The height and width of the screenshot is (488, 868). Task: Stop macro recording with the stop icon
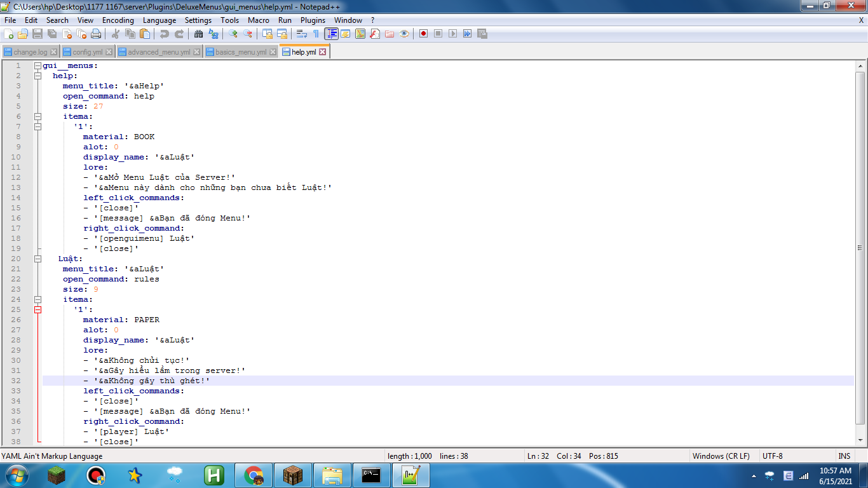[438, 34]
